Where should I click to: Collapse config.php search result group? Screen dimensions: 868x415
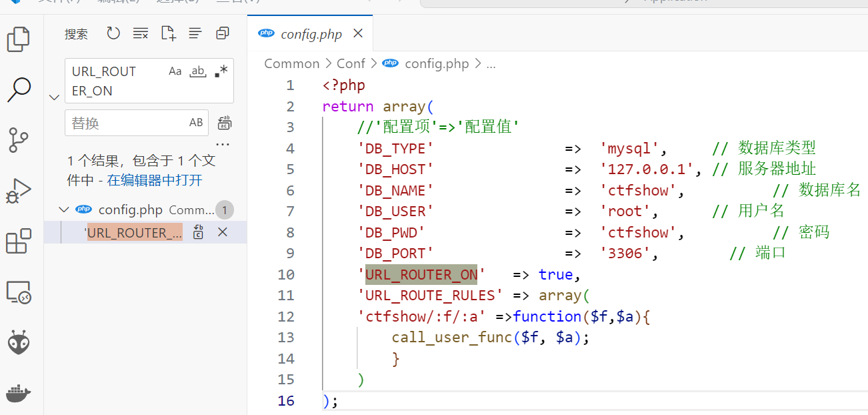tap(64, 210)
